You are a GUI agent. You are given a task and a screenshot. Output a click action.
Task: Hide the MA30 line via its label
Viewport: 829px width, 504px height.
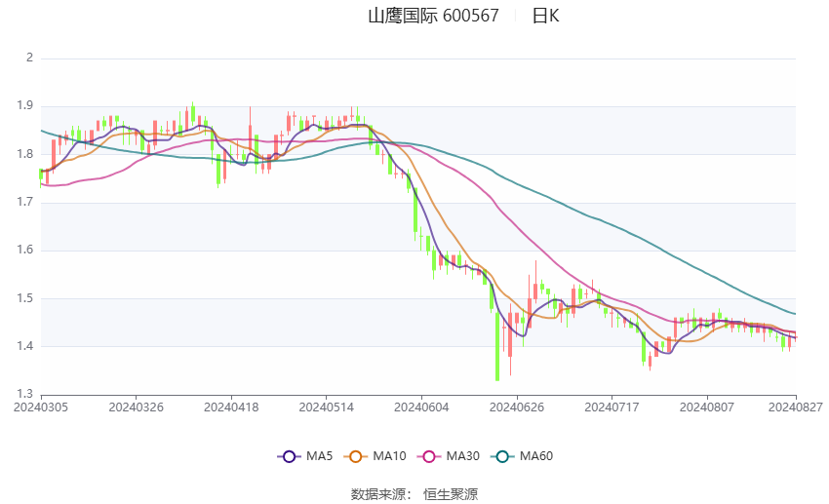click(x=462, y=456)
